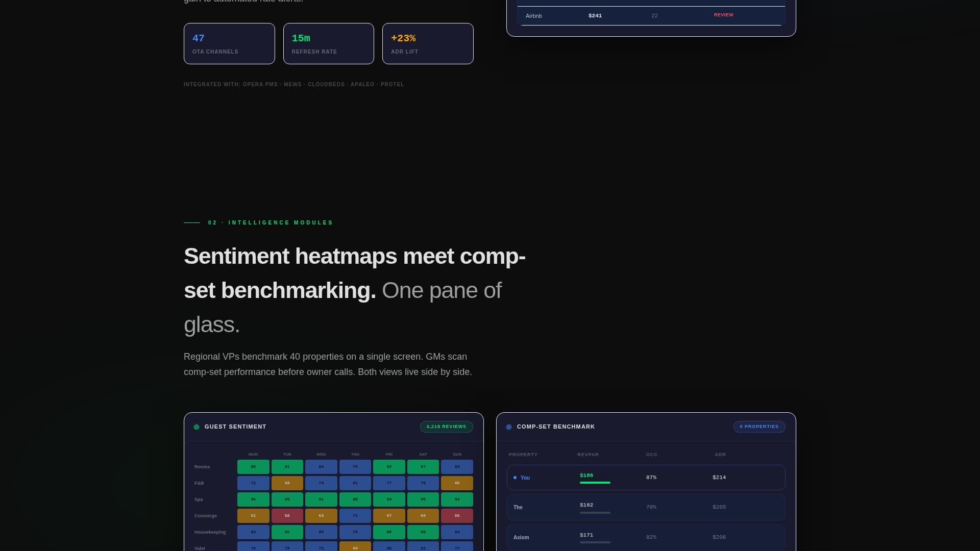Select the +23% ADR Lift stat card

pos(428,43)
